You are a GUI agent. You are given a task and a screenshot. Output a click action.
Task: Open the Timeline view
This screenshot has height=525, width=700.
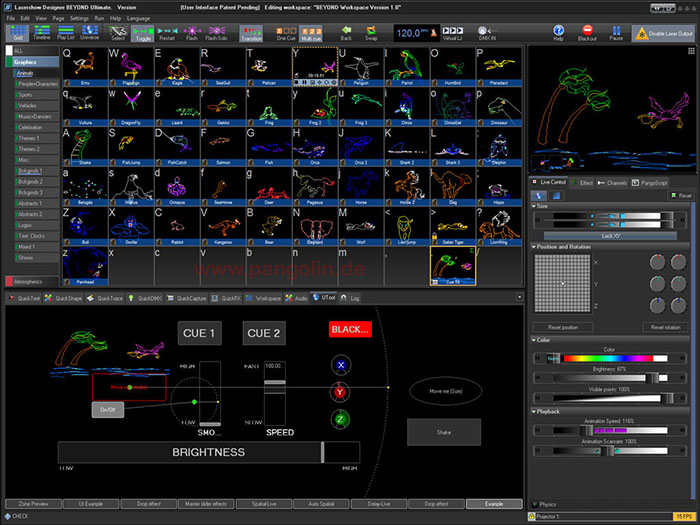[42, 33]
